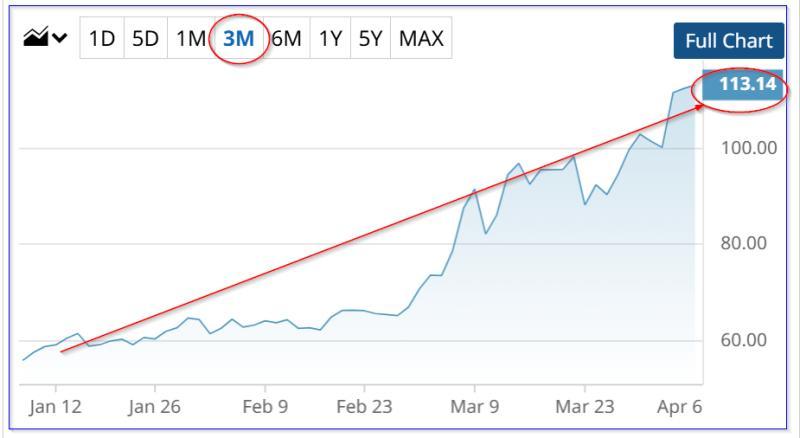Choose the 1M time range

pyautogui.click(x=190, y=39)
